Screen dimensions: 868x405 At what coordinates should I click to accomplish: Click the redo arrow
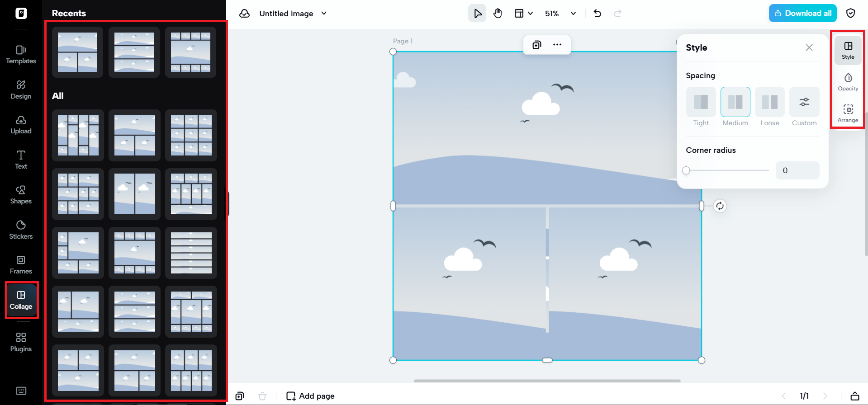click(x=617, y=14)
